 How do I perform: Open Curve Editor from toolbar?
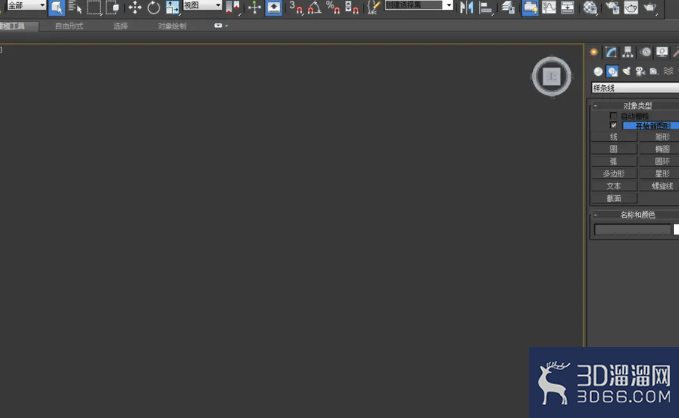[549, 7]
